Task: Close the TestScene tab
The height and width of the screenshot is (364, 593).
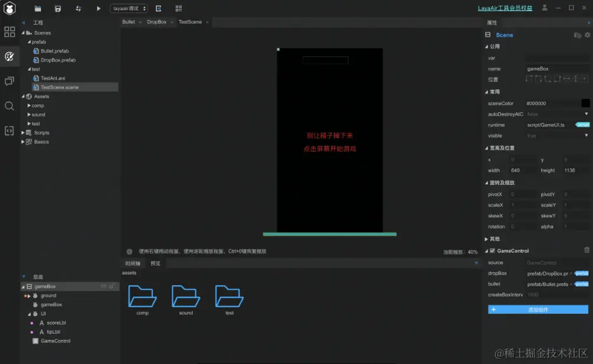Action: tap(207, 22)
